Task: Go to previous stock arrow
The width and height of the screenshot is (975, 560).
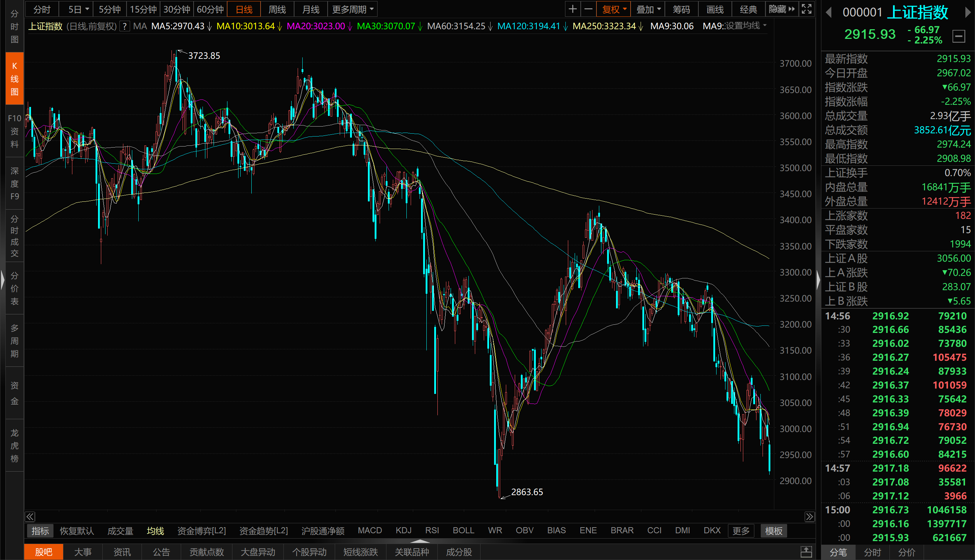Action: click(829, 13)
